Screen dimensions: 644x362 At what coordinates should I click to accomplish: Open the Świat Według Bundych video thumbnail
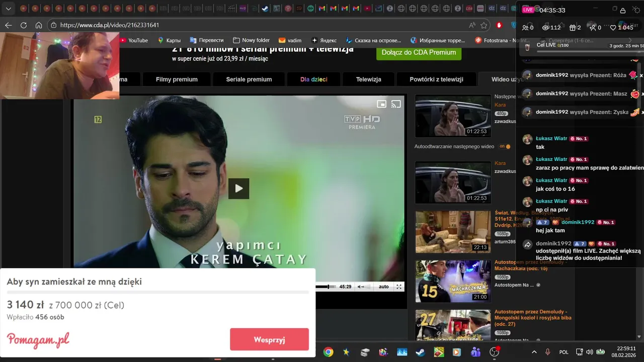click(453, 231)
